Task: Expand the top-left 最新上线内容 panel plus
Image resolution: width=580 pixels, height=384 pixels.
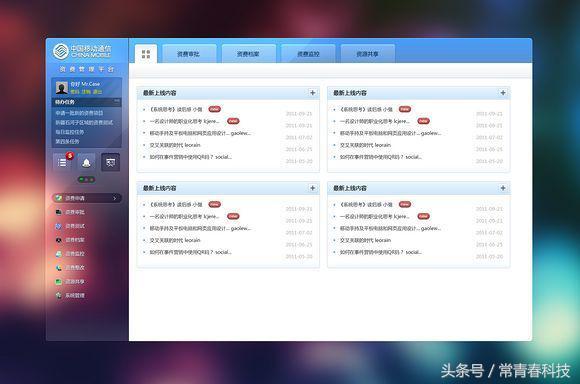Action: coord(313,93)
